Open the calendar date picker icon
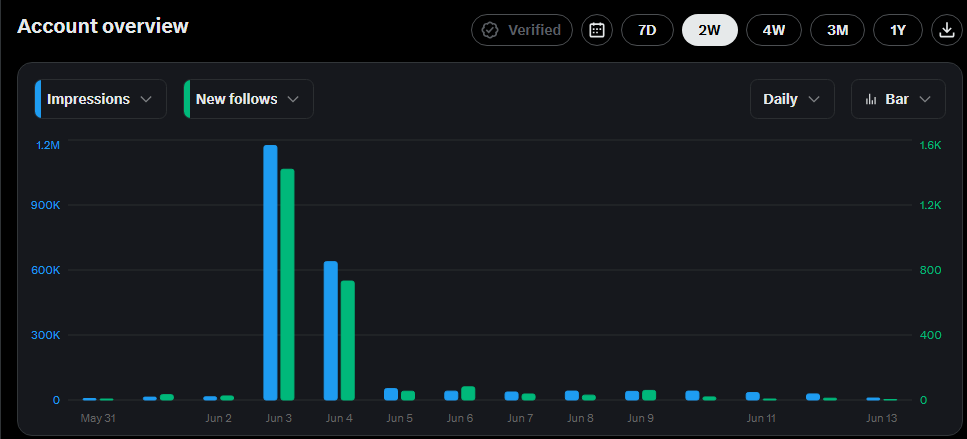 596,30
